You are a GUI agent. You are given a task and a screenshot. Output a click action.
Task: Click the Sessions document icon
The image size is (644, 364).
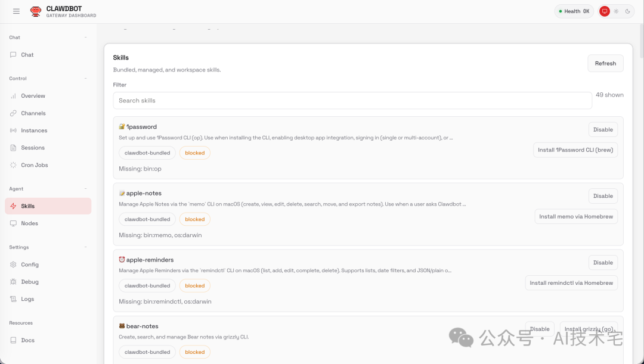tap(13, 147)
